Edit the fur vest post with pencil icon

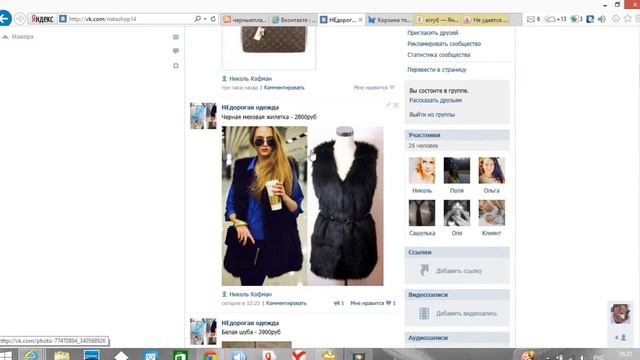pos(387,105)
